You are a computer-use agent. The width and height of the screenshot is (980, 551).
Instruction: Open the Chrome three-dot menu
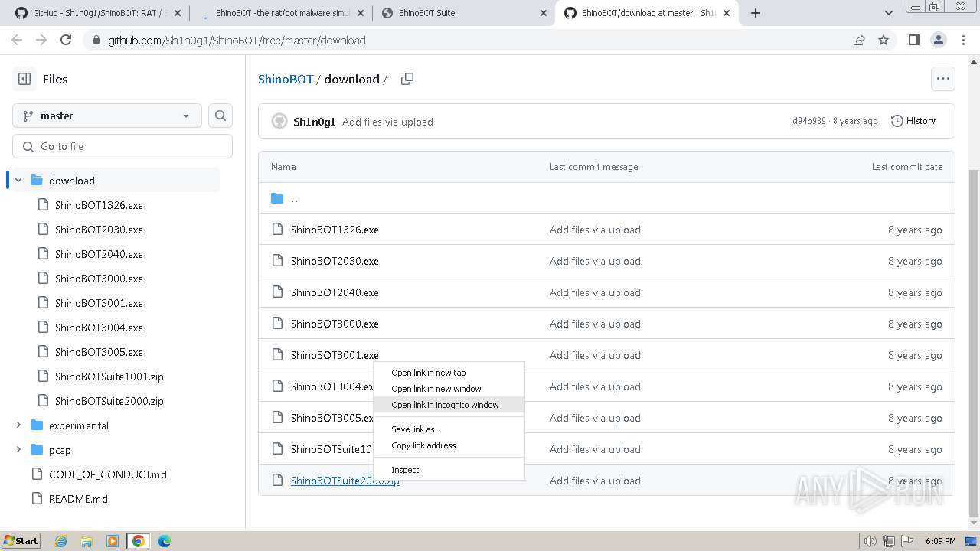962,40
